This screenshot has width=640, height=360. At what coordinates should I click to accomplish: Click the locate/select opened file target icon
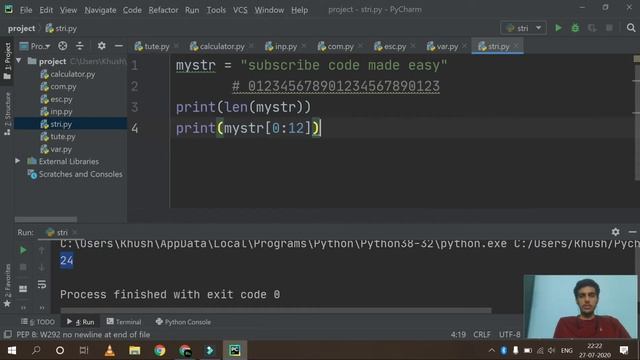click(x=62, y=46)
